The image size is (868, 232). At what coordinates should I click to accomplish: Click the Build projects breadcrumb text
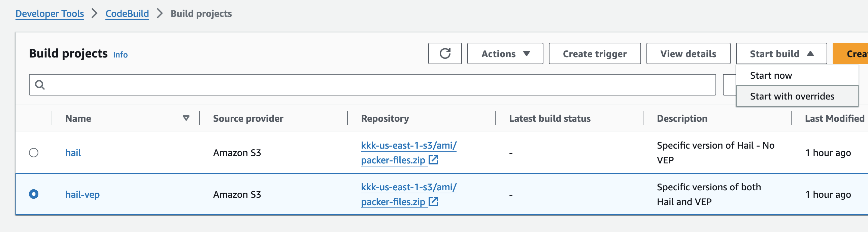click(x=201, y=13)
